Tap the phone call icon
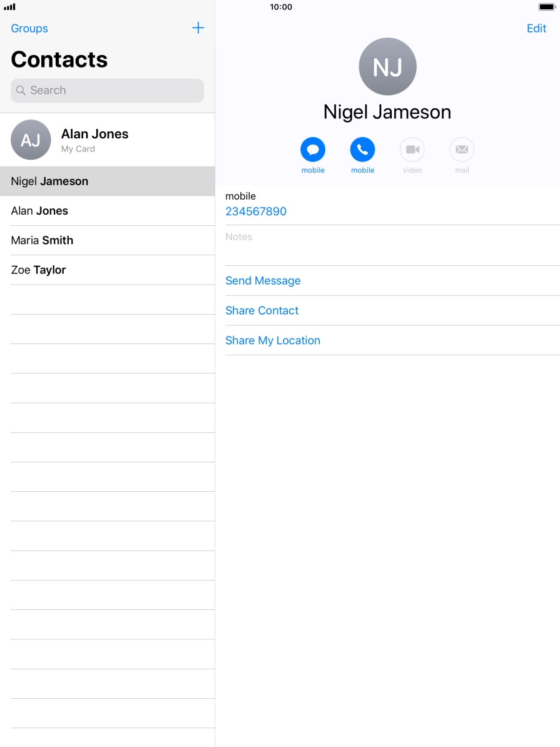Screen dimensions: 560x747 coord(362,150)
